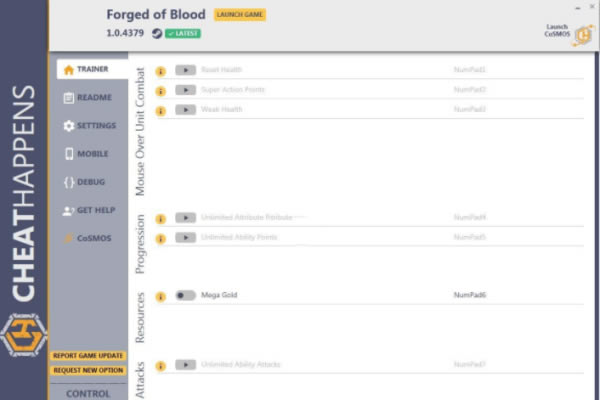Click info icon beside Mega Gold
The height and width of the screenshot is (400, 600).
160,295
